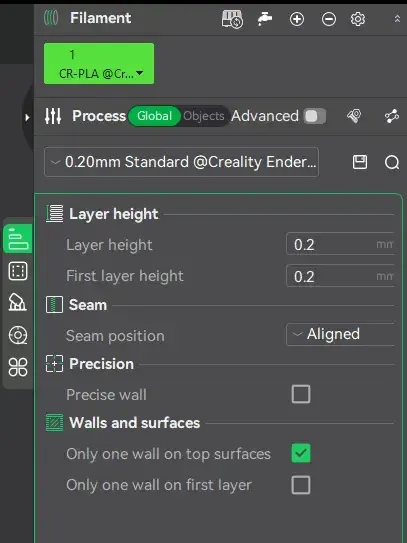The image size is (407, 543).
Task: Select the green CR-PLA filament swatch
Action: pos(99,63)
